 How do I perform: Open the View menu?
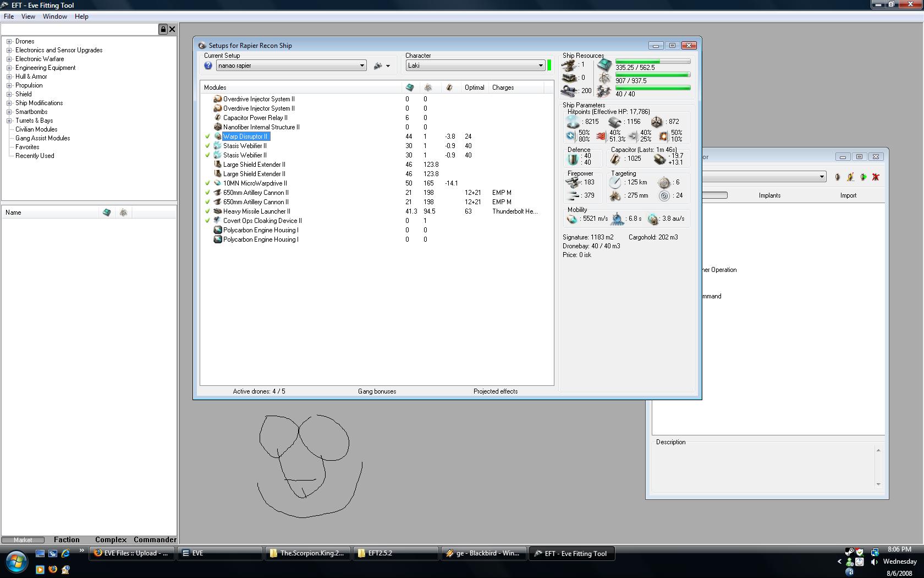[28, 17]
